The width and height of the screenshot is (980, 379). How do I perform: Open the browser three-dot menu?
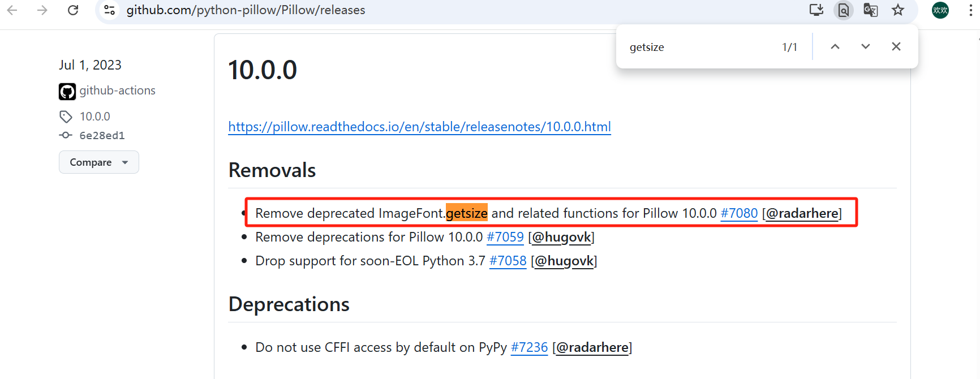pyautogui.click(x=970, y=10)
